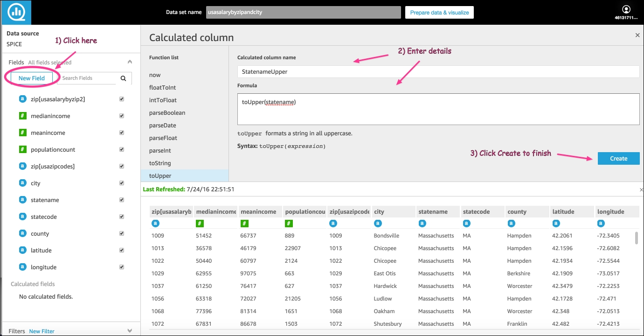Open the user account profile icon

626,9
